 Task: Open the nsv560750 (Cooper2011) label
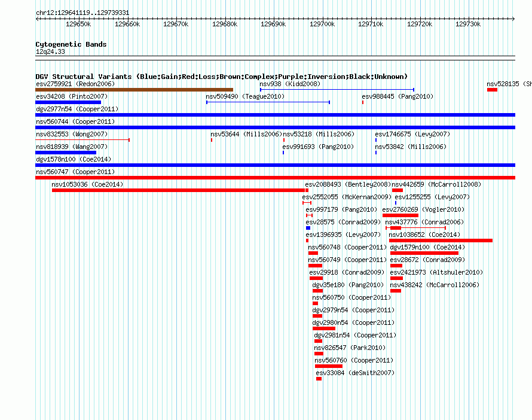coord(351,297)
